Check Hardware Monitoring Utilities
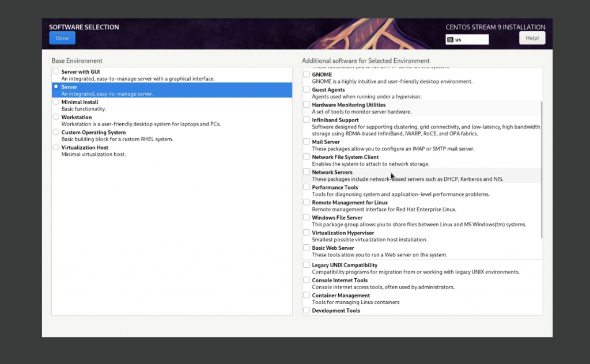The height and width of the screenshot is (364, 590). point(307,105)
